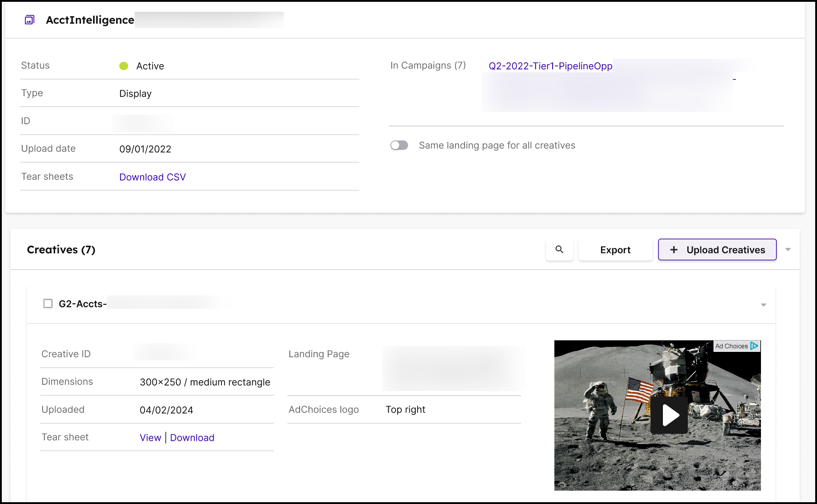Click the upload date 09/01/2022
The height and width of the screenshot is (504, 817).
pyautogui.click(x=145, y=149)
